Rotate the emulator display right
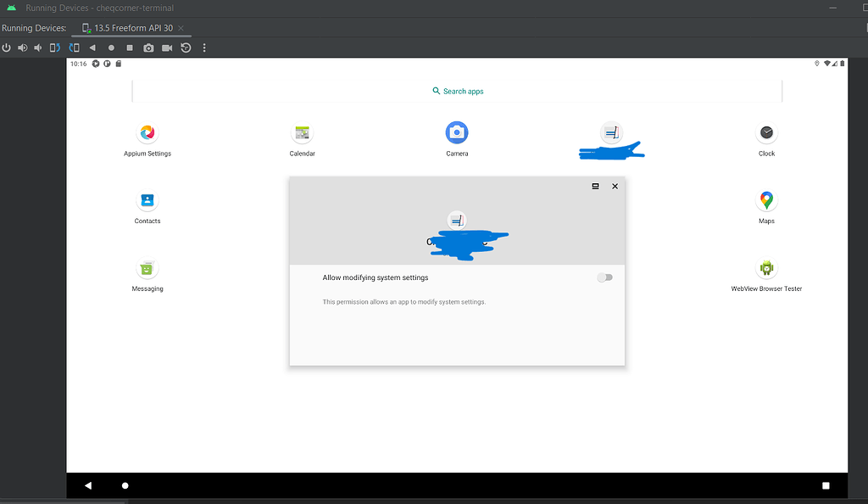The height and width of the screenshot is (504, 868). (x=74, y=48)
